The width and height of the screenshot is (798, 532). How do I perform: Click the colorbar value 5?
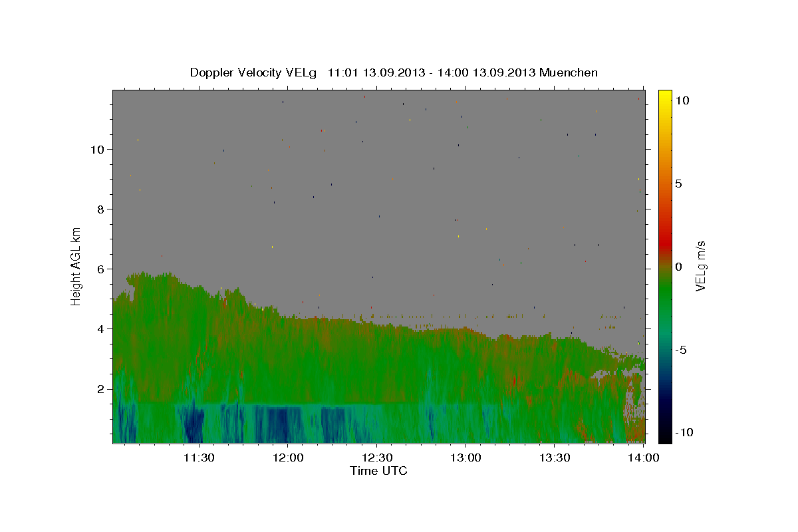click(x=678, y=184)
